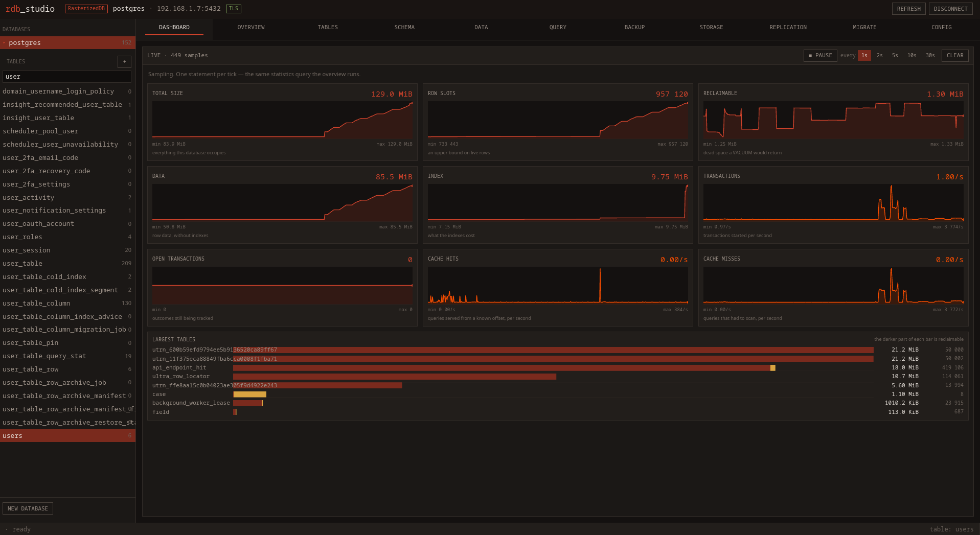Click the Total Size chart
The width and height of the screenshot is (980, 535).
(x=282, y=120)
